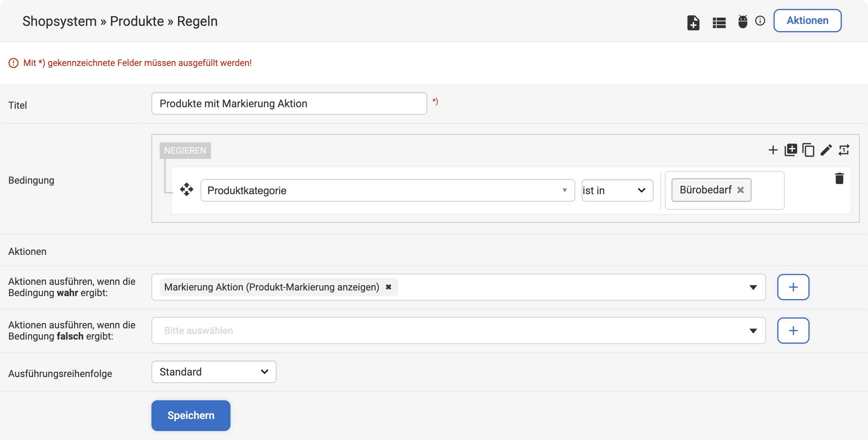Open the false-condition 'Bitte auswählen' dropdown
This screenshot has width=868, height=440.
[x=458, y=331]
